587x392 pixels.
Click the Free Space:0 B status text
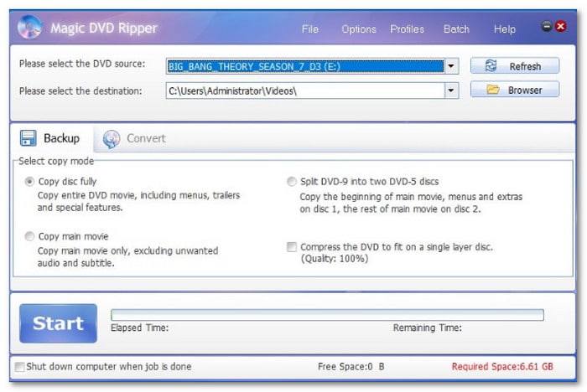coord(351,367)
